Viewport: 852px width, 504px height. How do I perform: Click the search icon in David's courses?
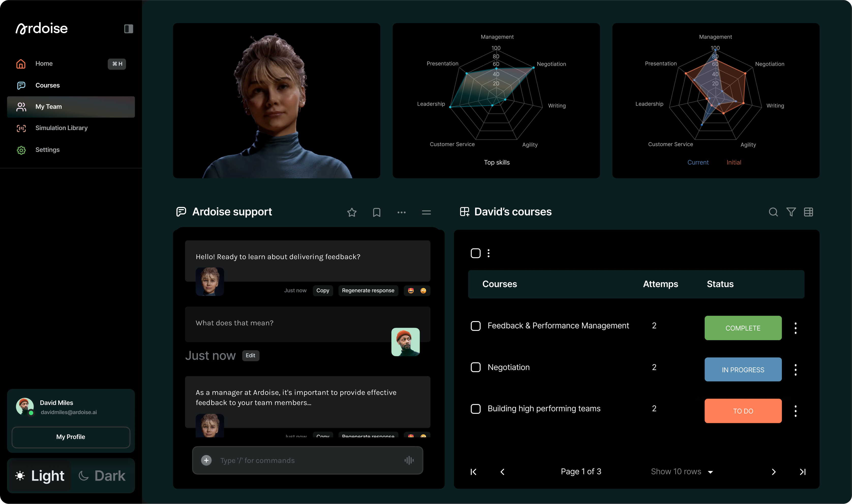pyautogui.click(x=773, y=212)
